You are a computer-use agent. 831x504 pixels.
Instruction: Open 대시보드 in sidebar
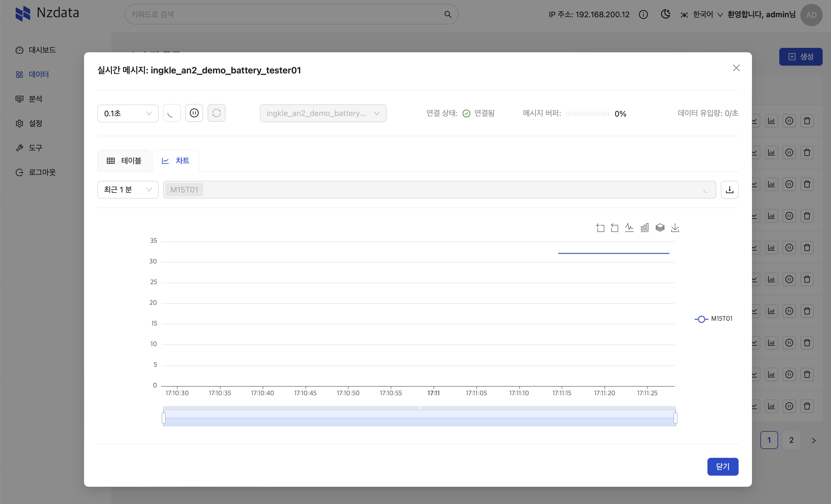coord(36,50)
